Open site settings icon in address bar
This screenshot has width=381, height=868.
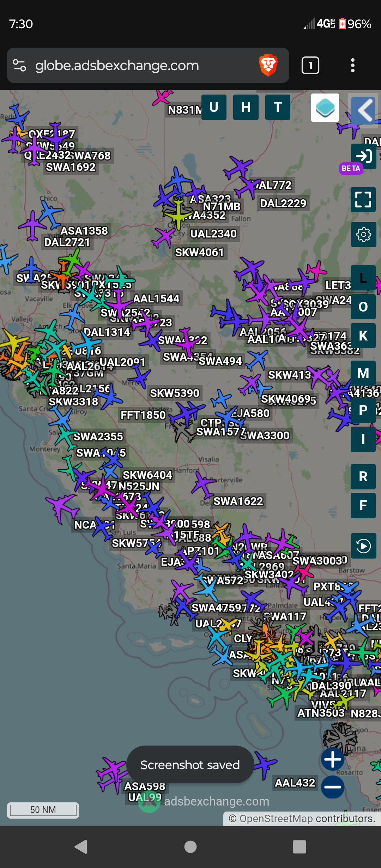(x=19, y=65)
